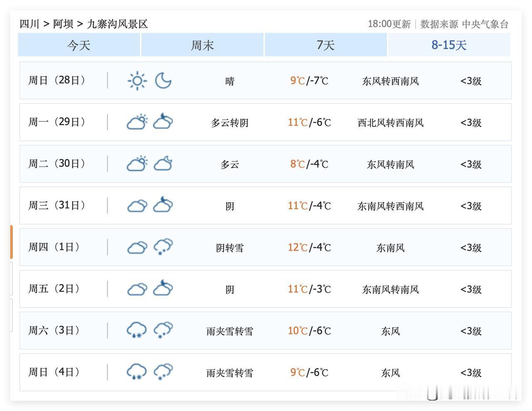Click the moon icon for Sunday 28th
Image resolution: width=532 pixels, height=411 pixels.
(163, 81)
